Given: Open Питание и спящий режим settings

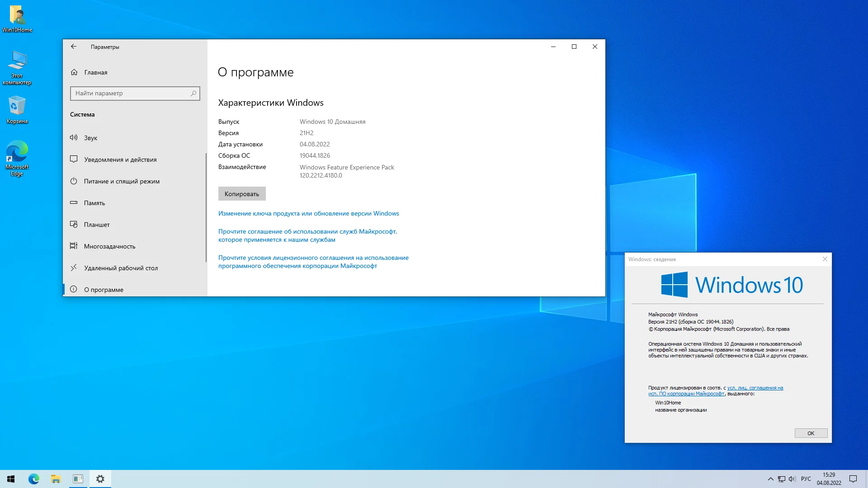Looking at the screenshot, I should (121, 181).
